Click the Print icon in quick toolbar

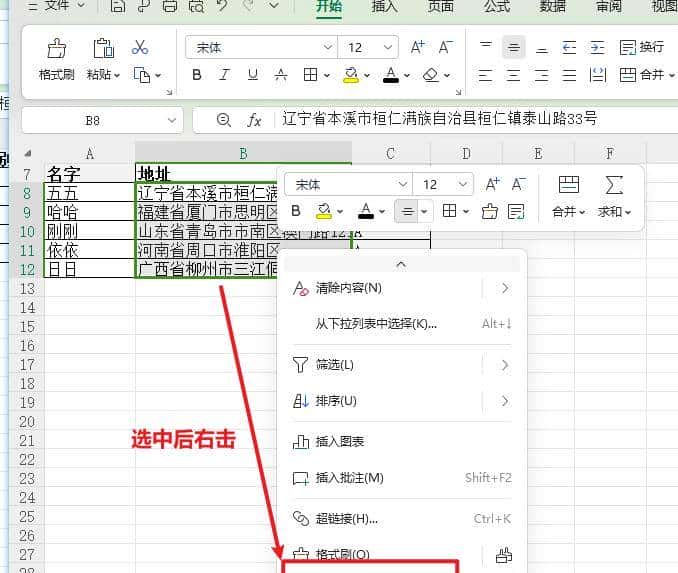tap(170, 6)
